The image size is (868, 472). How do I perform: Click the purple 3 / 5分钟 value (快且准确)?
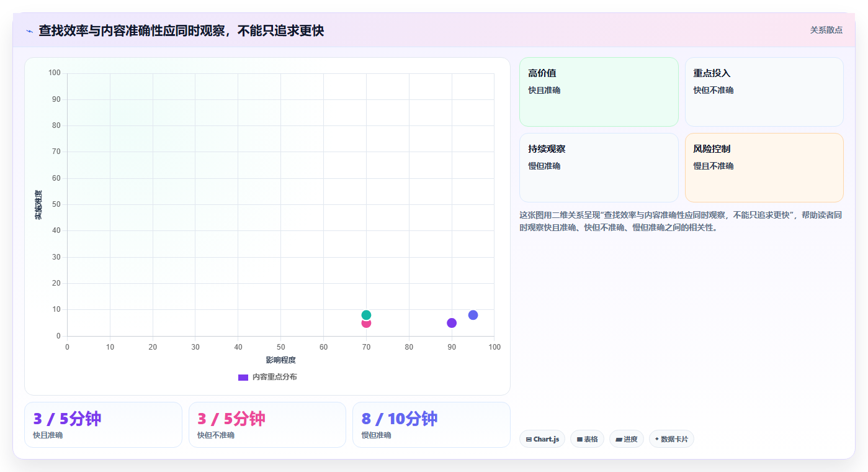pyautogui.click(x=67, y=419)
